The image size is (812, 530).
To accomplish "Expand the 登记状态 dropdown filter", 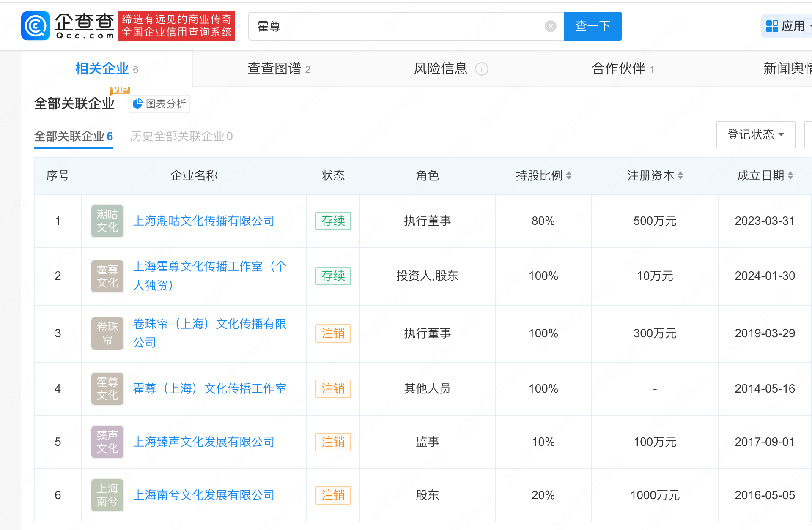I will click(x=755, y=135).
